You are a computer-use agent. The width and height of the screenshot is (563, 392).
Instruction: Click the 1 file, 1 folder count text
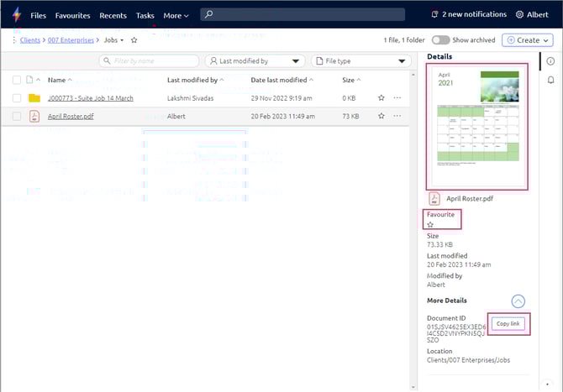404,40
